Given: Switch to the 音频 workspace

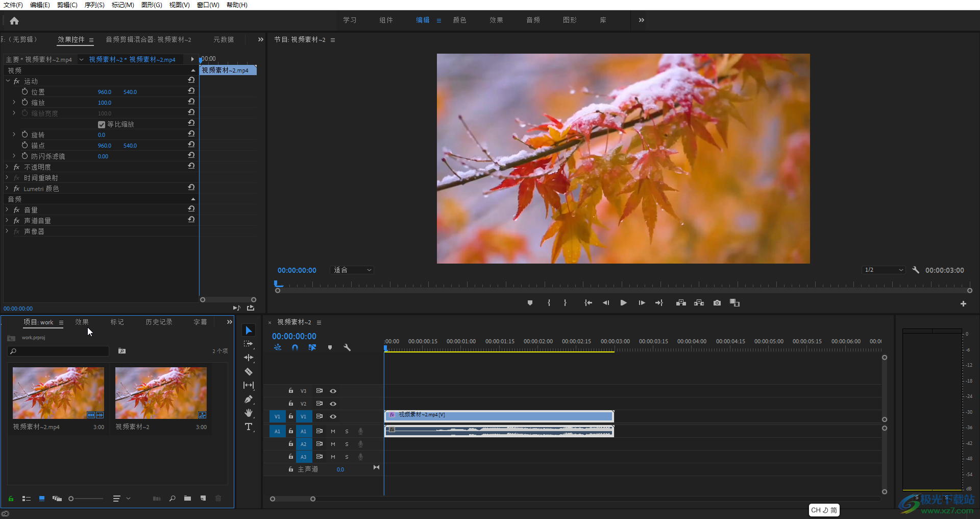Looking at the screenshot, I should [533, 20].
